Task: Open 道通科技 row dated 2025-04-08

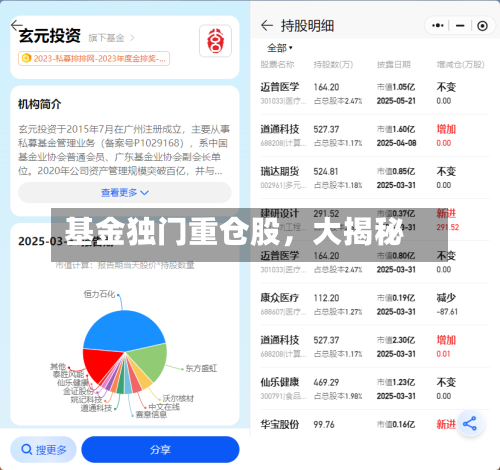Action: point(375,136)
